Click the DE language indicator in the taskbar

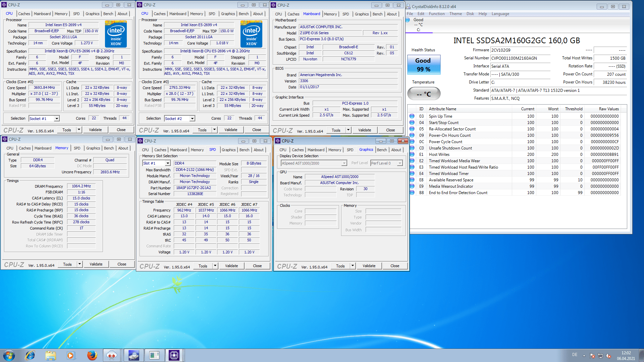(x=575, y=355)
